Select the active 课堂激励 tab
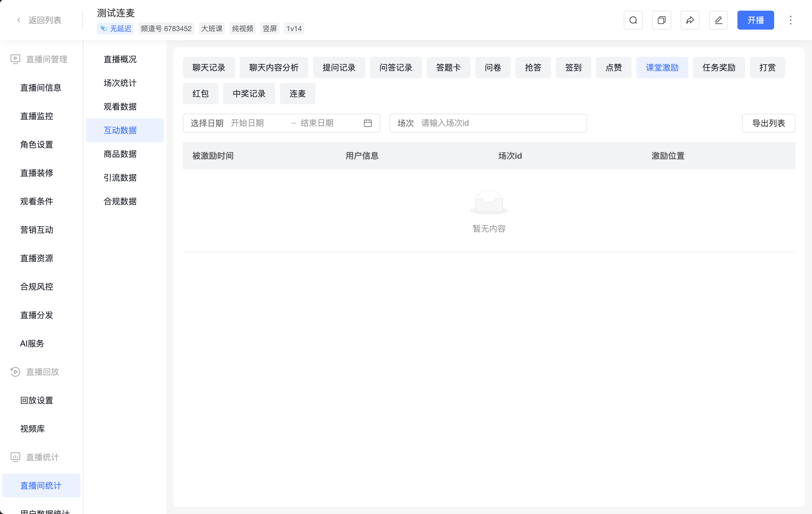Screen dimensions: 812x514 [x=662, y=68]
